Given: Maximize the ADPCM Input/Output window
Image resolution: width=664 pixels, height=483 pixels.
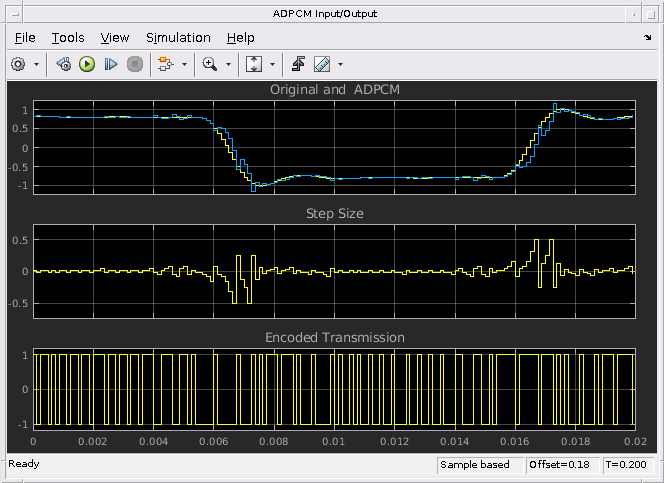Looking at the screenshot, I should coord(651,14).
